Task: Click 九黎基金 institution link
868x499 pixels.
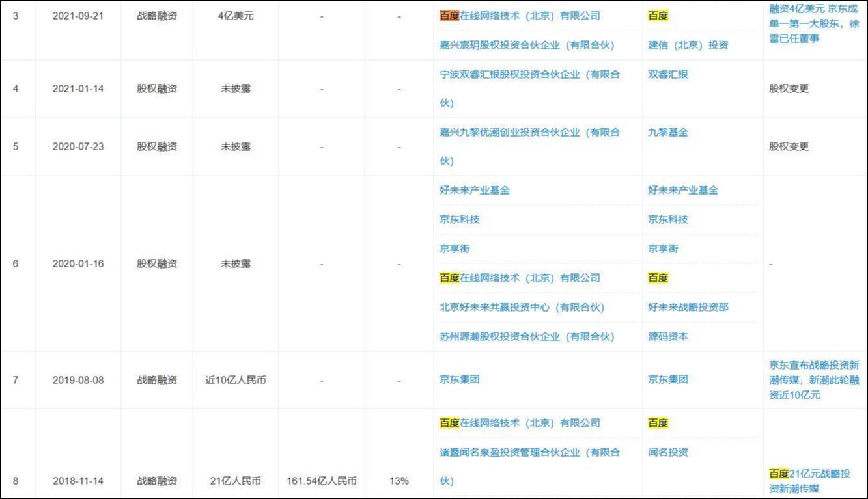Action: (667, 132)
